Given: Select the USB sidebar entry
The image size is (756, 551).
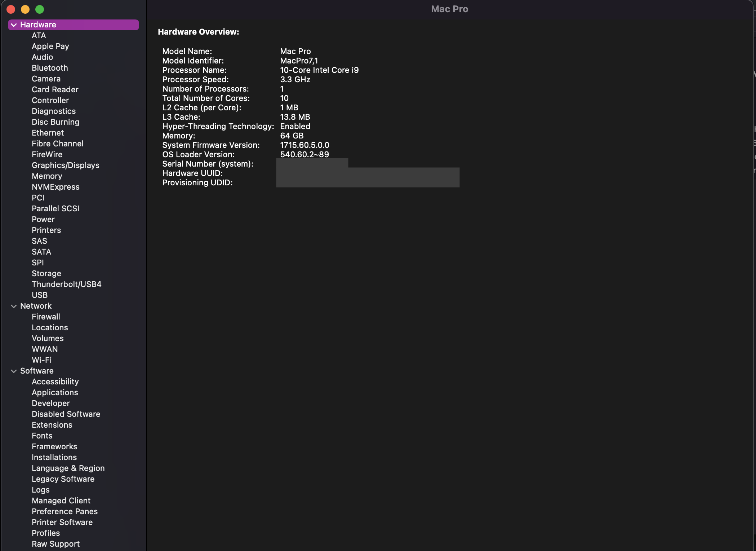Looking at the screenshot, I should tap(40, 295).
